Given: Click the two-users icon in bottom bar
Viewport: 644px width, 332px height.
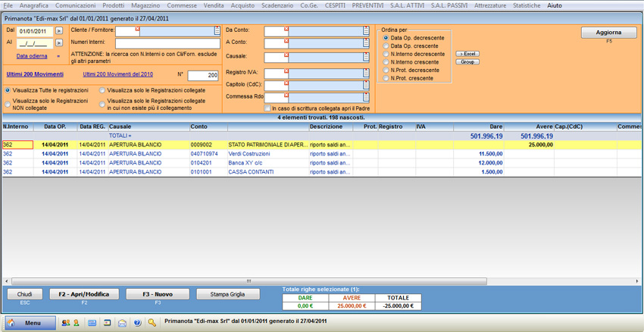Looking at the screenshot, I should tap(66, 323).
